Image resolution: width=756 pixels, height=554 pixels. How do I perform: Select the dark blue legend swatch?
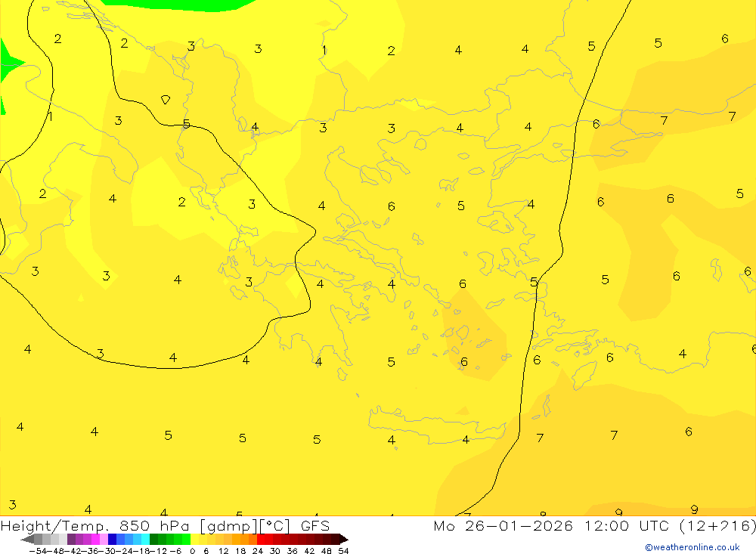pyautogui.click(x=113, y=539)
